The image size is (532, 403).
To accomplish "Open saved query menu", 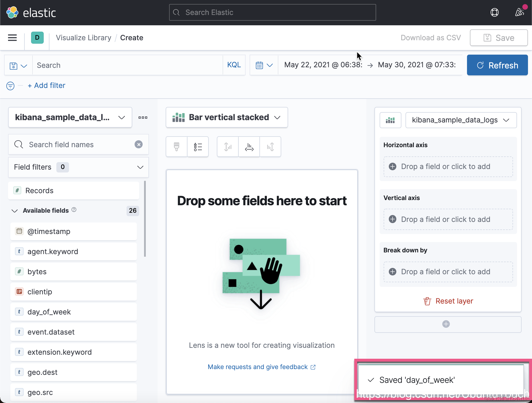I will (x=18, y=66).
